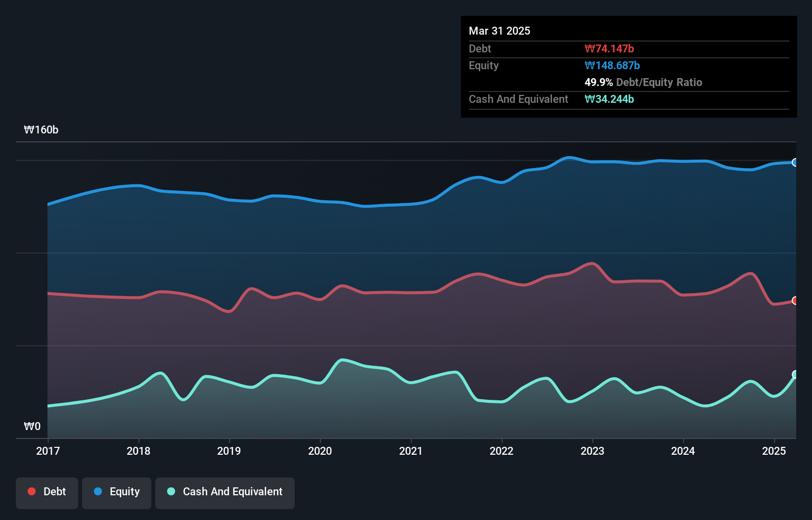The width and height of the screenshot is (812, 520).
Task: Click the ₩148.687b equity value
Action: click(612, 65)
